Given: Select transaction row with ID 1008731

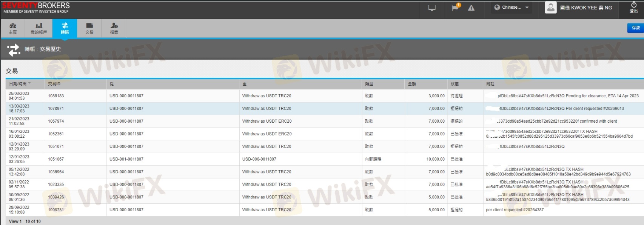Looking at the screenshot, I should click(x=56, y=210).
